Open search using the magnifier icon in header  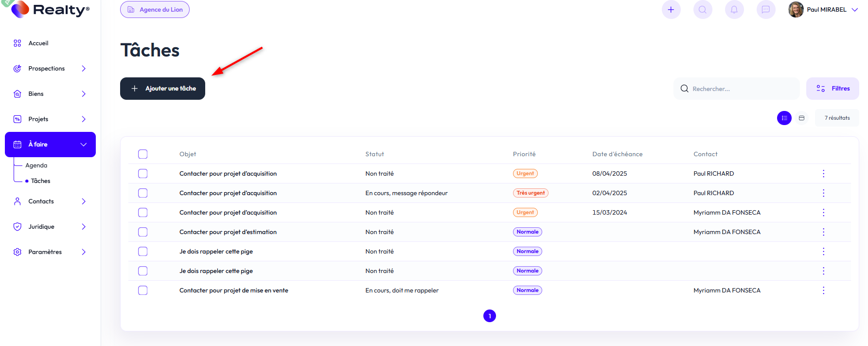[x=703, y=10]
